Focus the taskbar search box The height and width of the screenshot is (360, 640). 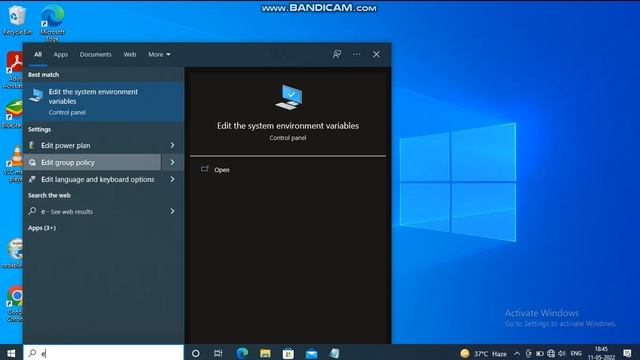pos(103,353)
